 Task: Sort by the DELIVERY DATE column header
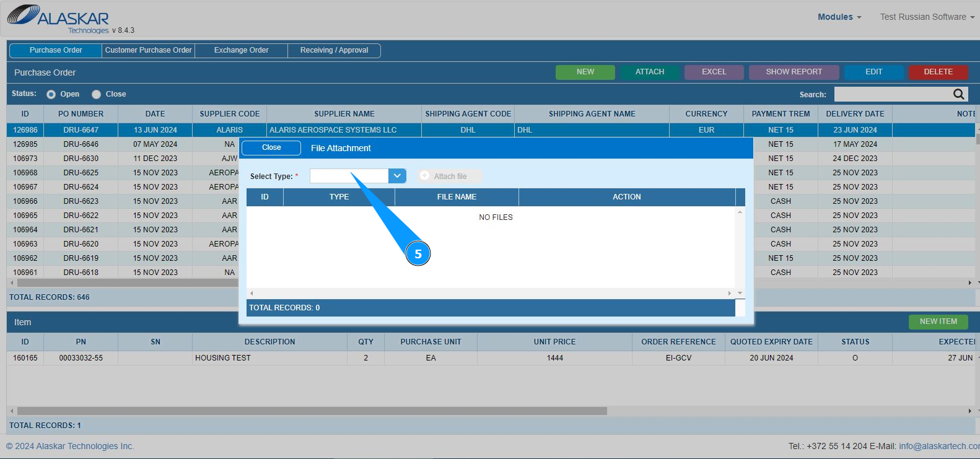[x=855, y=114]
